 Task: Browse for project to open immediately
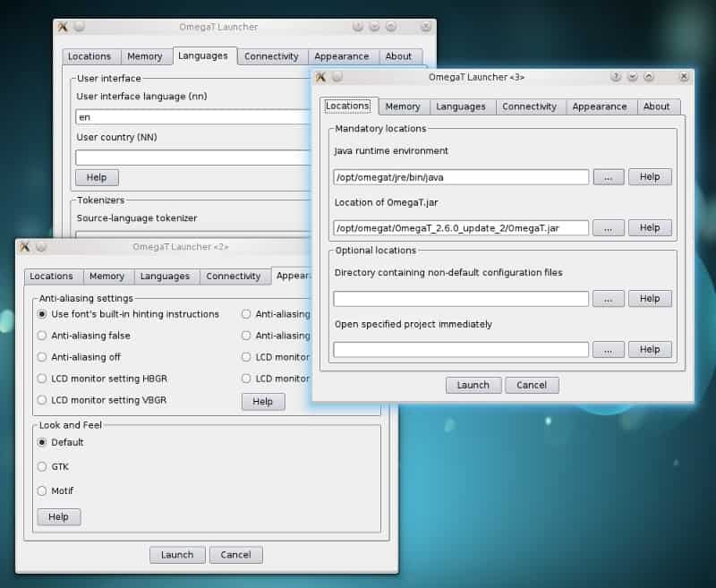coord(609,350)
